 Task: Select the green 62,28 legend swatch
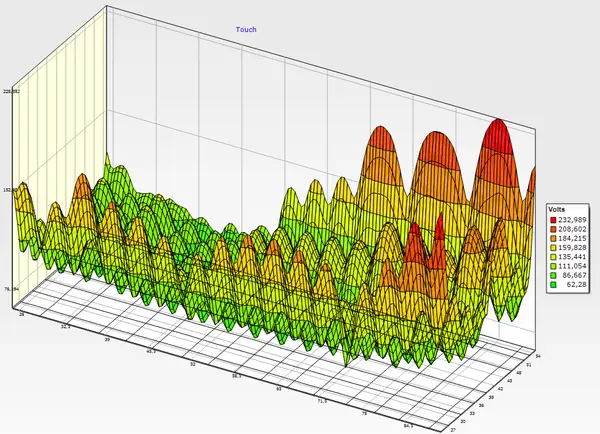(553, 285)
